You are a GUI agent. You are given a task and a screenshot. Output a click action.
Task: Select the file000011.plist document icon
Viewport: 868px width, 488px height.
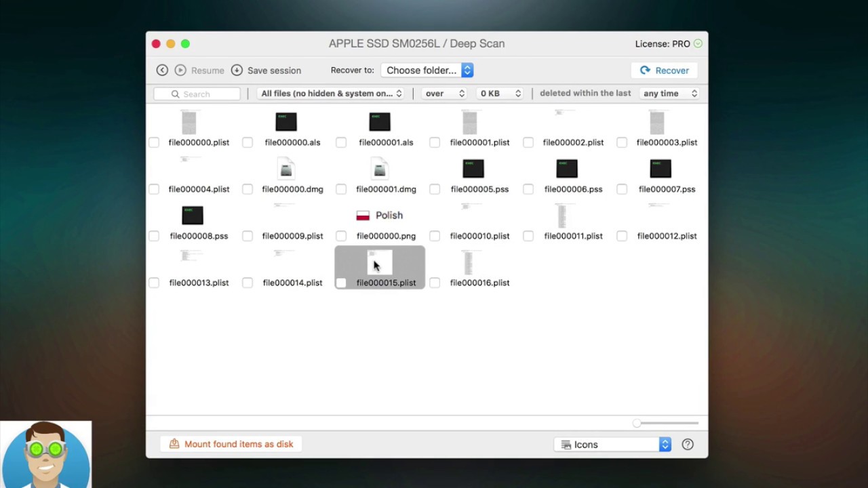(x=562, y=216)
